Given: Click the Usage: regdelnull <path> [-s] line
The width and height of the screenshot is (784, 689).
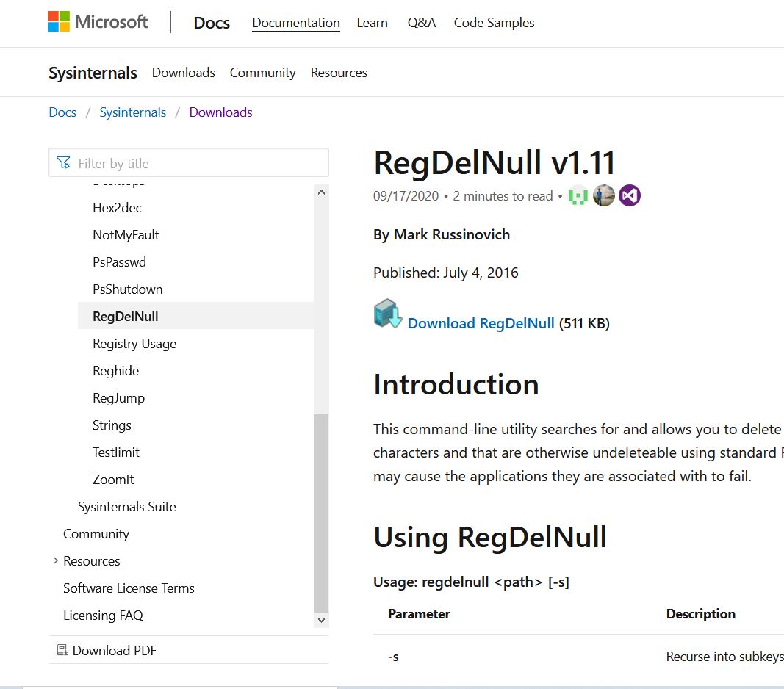Looking at the screenshot, I should tap(471, 582).
